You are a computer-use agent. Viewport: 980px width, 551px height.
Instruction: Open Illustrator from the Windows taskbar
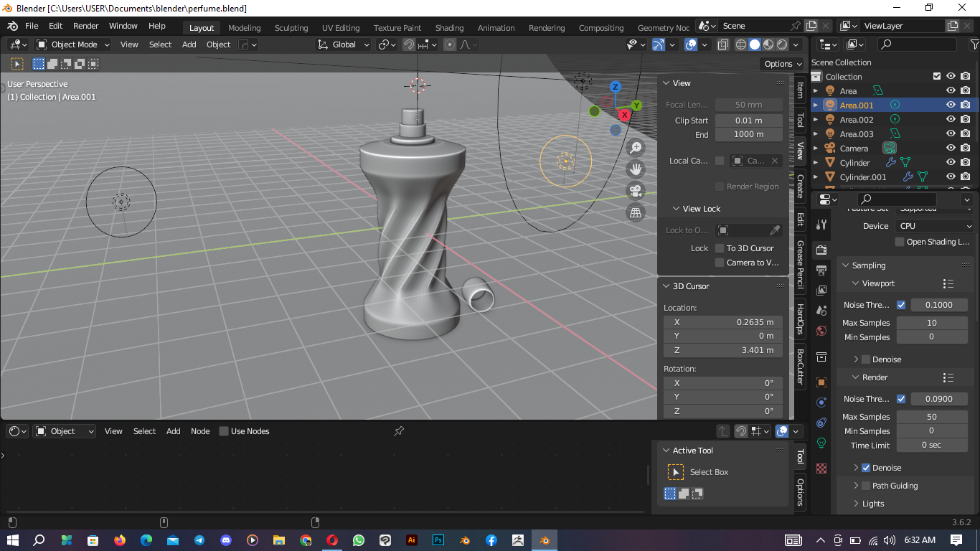pyautogui.click(x=412, y=540)
